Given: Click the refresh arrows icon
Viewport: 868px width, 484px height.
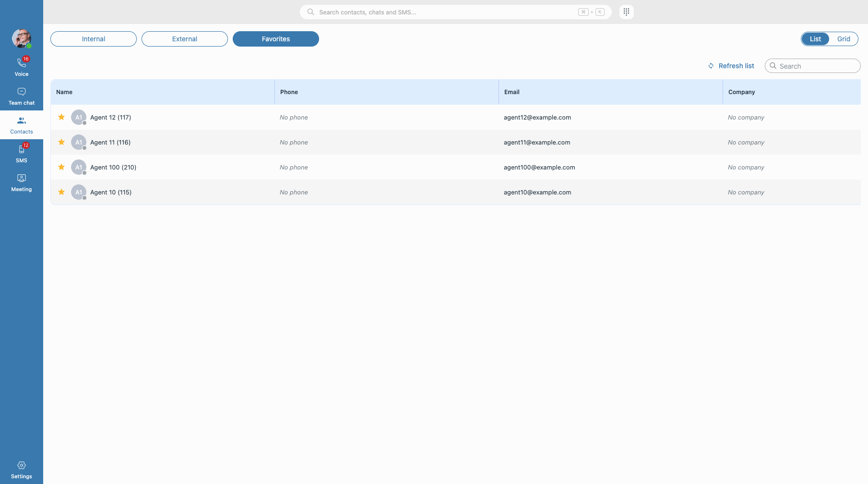Looking at the screenshot, I should pos(711,66).
